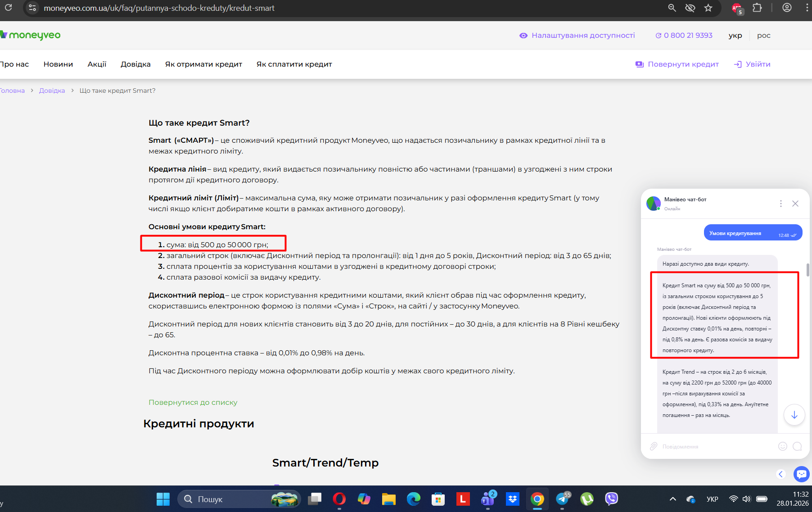The width and height of the screenshot is (812, 512).
Task: Focus the Windows Пошук search box
Action: pos(239,499)
